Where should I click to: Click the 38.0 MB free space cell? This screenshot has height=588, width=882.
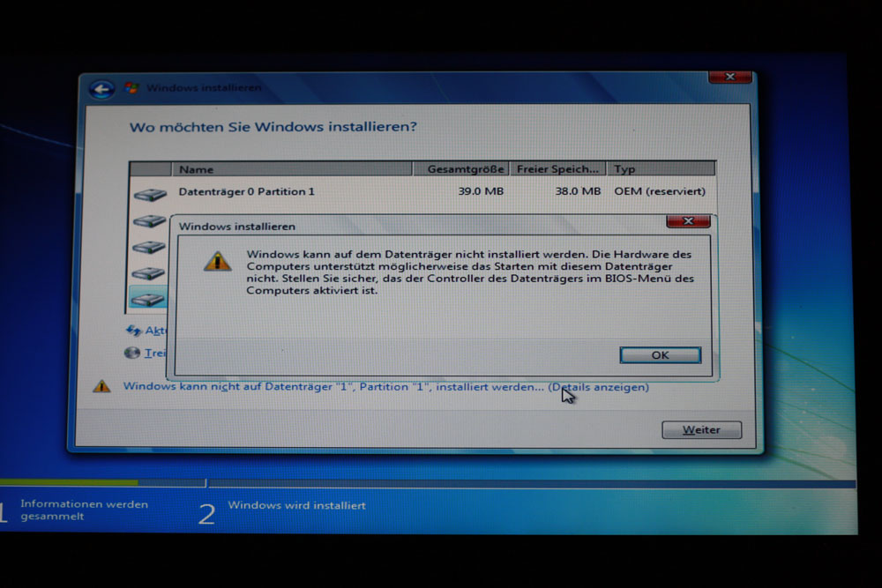(578, 191)
